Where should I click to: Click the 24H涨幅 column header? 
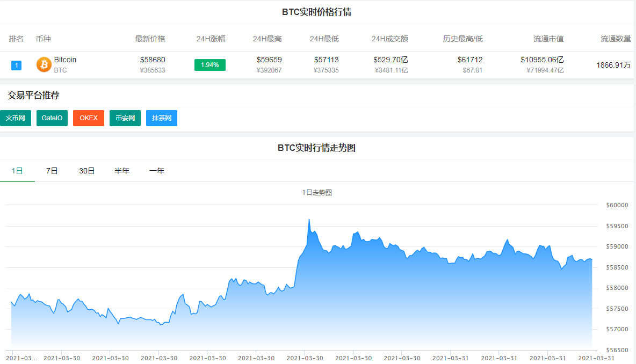click(x=210, y=39)
